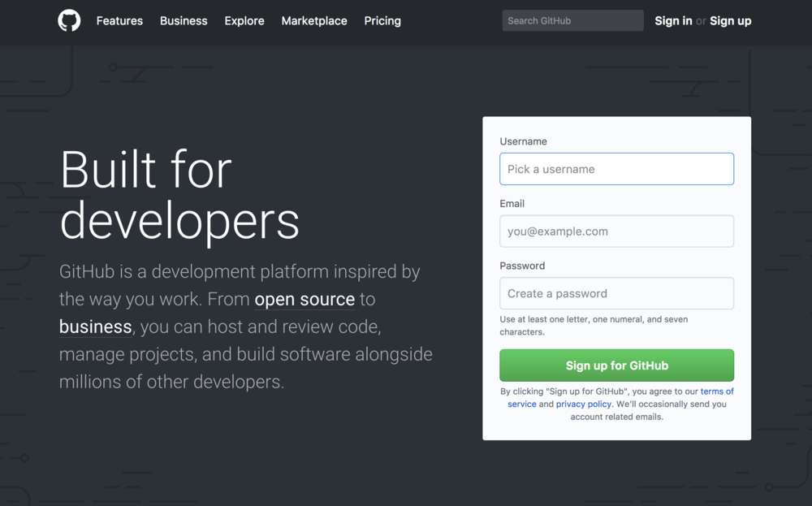Click the Sign in link

click(x=673, y=21)
